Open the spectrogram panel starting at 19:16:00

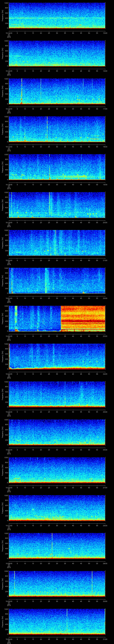[57, 91]
